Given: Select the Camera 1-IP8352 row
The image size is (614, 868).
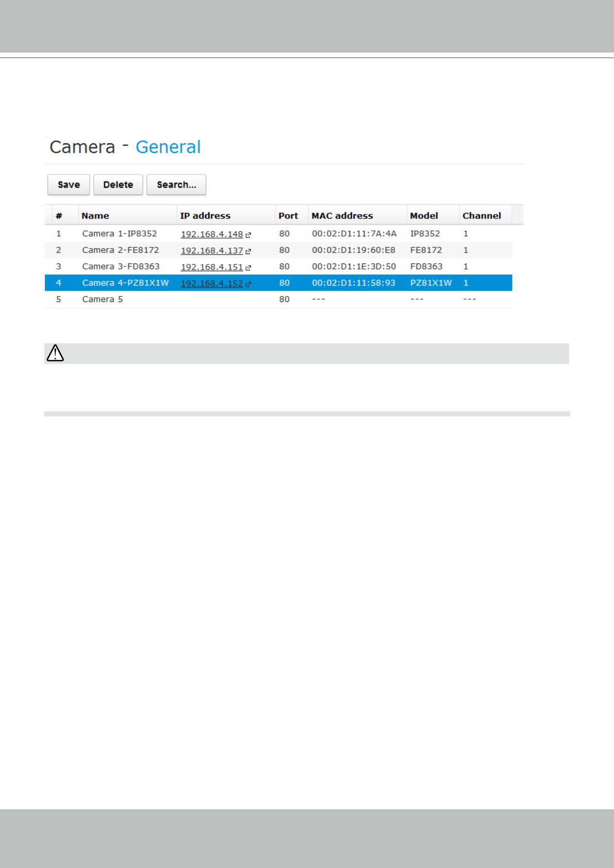Looking at the screenshot, I should point(278,233).
